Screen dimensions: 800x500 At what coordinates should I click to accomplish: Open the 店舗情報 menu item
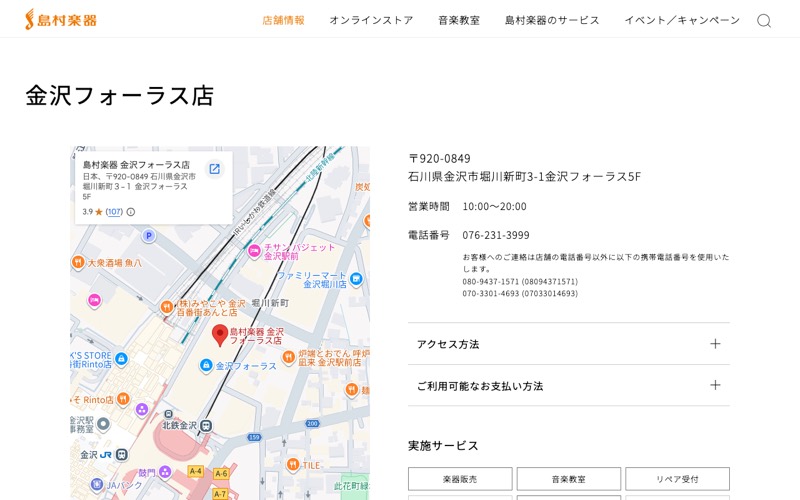(284, 20)
